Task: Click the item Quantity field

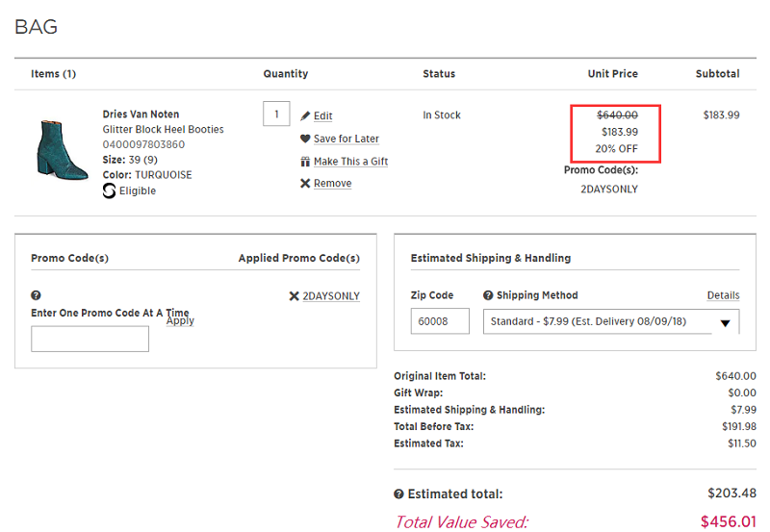Action: click(x=276, y=114)
